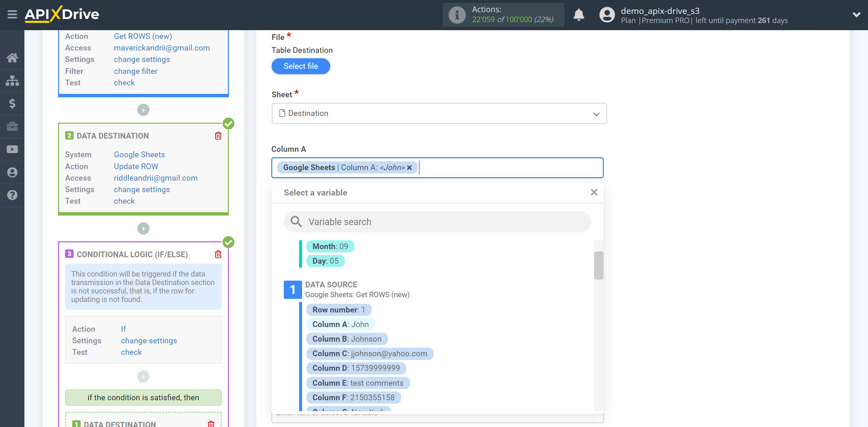Open profile icon in sidebar
Image resolution: width=868 pixels, height=427 pixels.
[12, 172]
